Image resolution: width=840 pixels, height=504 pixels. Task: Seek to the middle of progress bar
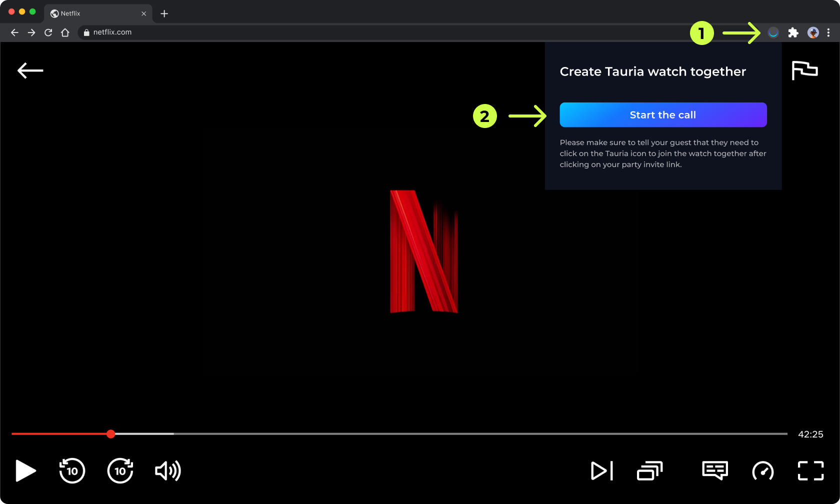pos(399,434)
